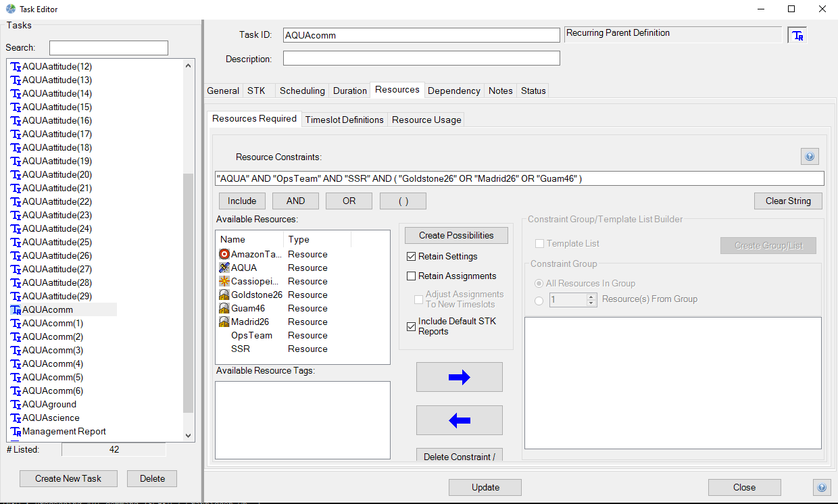Image resolution: width=838 pixels, height=504 pixels.
Task: Click the task Search input field
Action: coord(108,48)
